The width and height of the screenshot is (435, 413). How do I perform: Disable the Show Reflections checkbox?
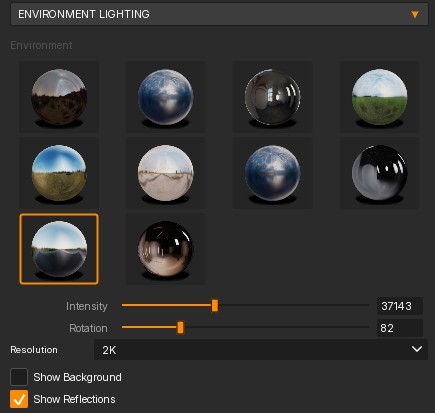(19, 399)
